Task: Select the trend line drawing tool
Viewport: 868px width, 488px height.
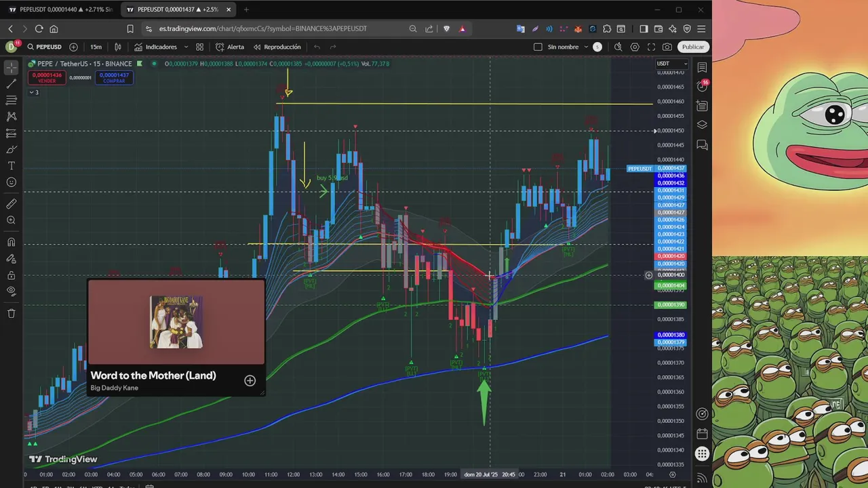Action: pos(12,84)
